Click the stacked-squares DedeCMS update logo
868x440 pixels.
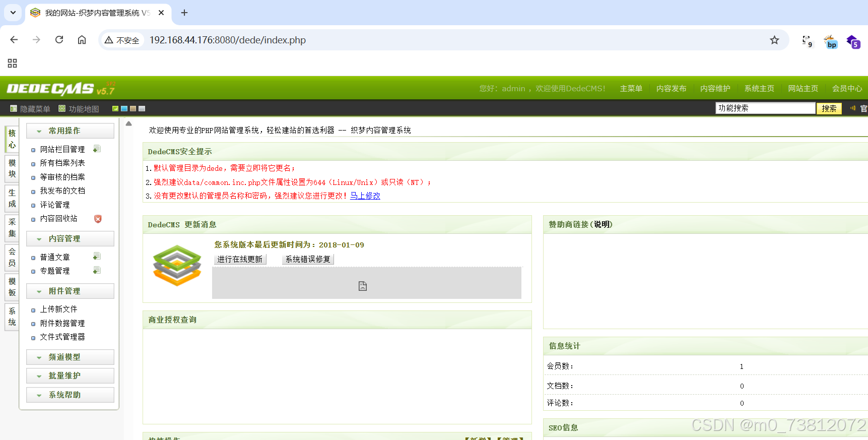177,265
